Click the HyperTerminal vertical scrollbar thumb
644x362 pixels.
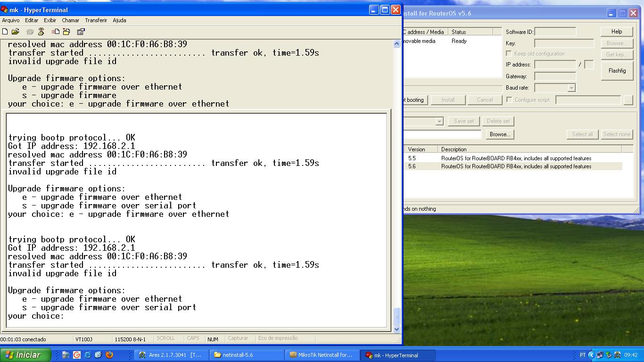(x=396, y=317)
